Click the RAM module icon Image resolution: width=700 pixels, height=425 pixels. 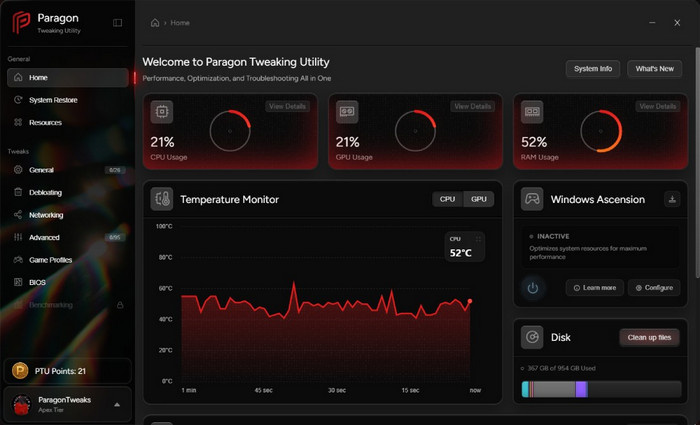pos(532,112)
